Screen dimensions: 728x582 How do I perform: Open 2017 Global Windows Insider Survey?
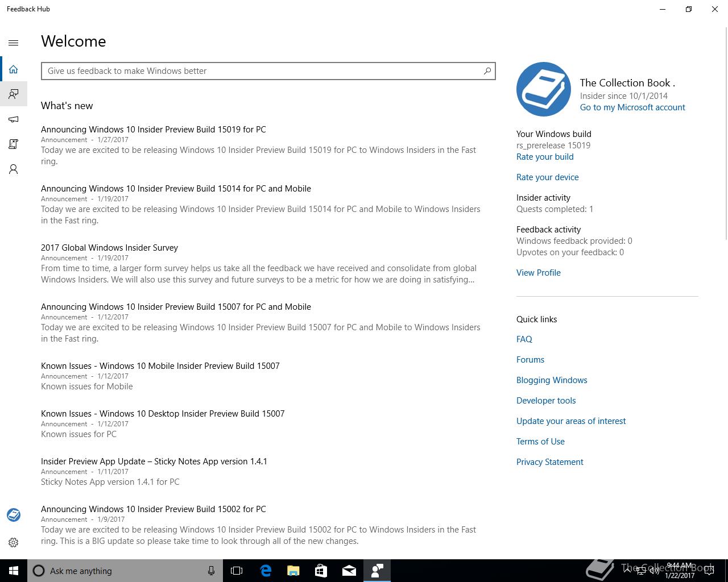[109, 248]
